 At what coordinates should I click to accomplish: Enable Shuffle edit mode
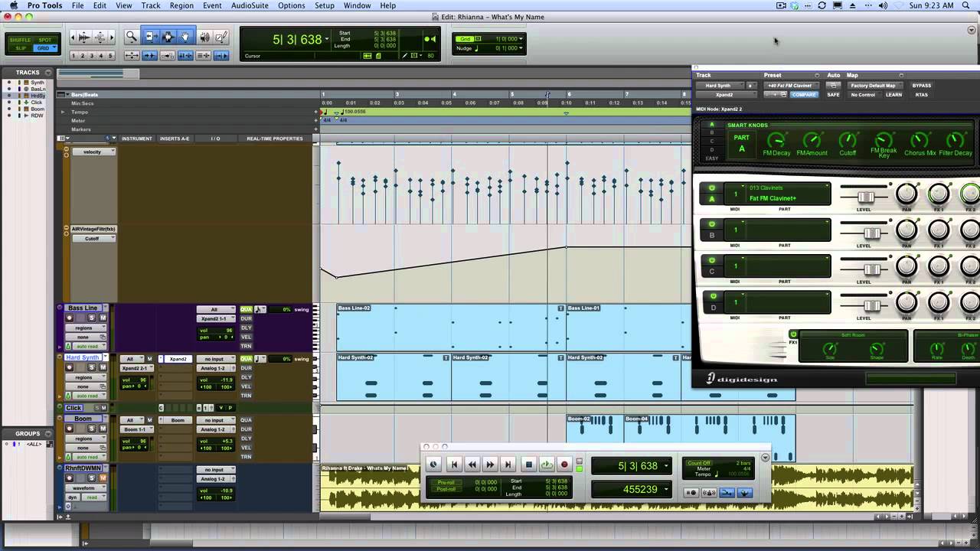[x=21, y=40]
